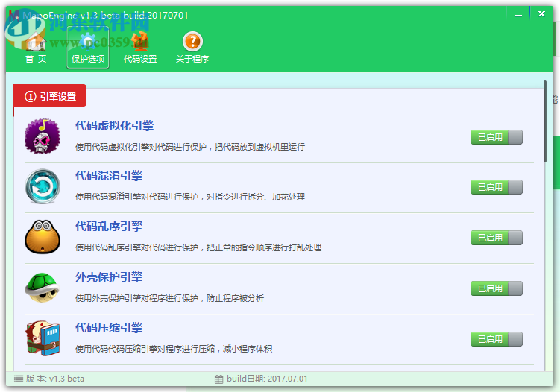Click the 代码乱序引擎 title
Screen dimensions: 560x392
click(x=109, y=227)
